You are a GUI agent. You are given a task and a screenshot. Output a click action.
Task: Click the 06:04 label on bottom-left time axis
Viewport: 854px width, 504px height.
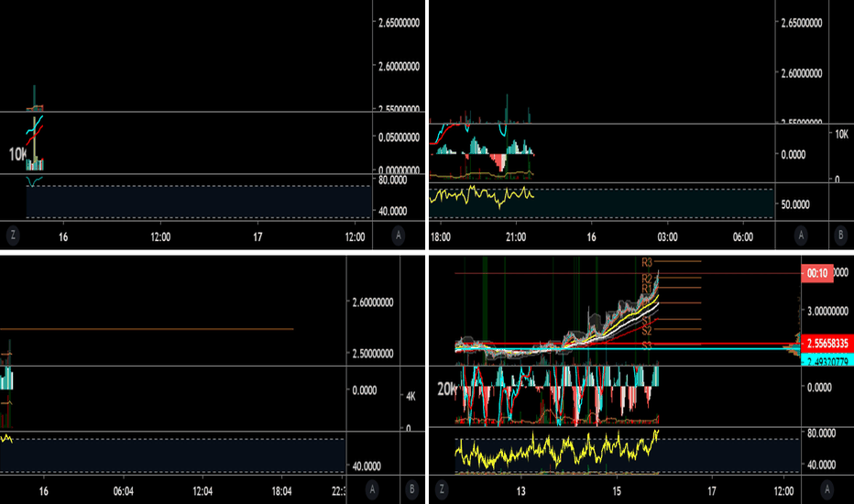[124, 491]
